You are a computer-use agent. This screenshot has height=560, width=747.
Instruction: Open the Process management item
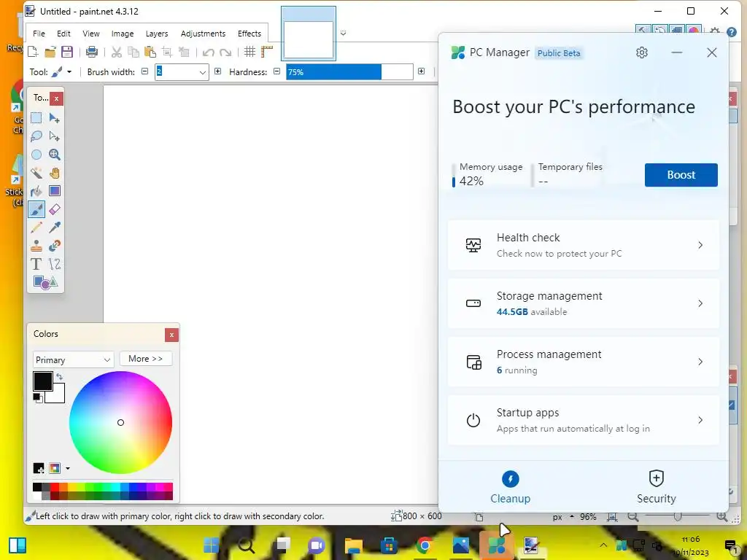click(x=584, y=362)
